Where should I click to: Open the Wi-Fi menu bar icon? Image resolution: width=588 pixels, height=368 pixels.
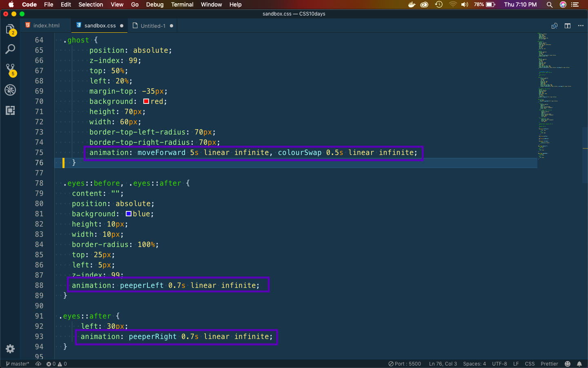tap(452, 4)
